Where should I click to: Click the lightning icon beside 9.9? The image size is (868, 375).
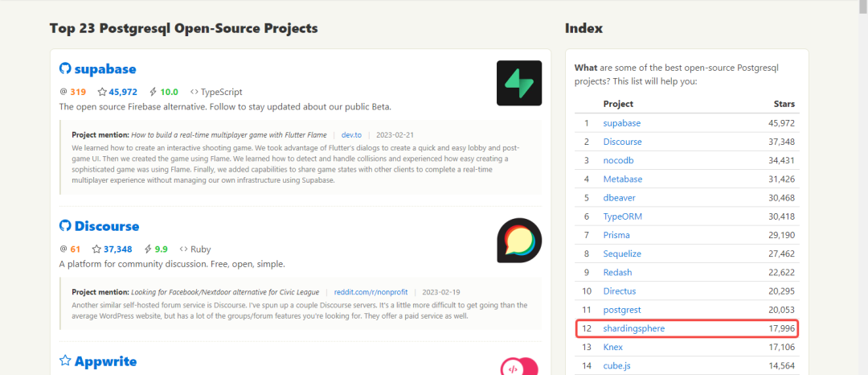[148, 249]
